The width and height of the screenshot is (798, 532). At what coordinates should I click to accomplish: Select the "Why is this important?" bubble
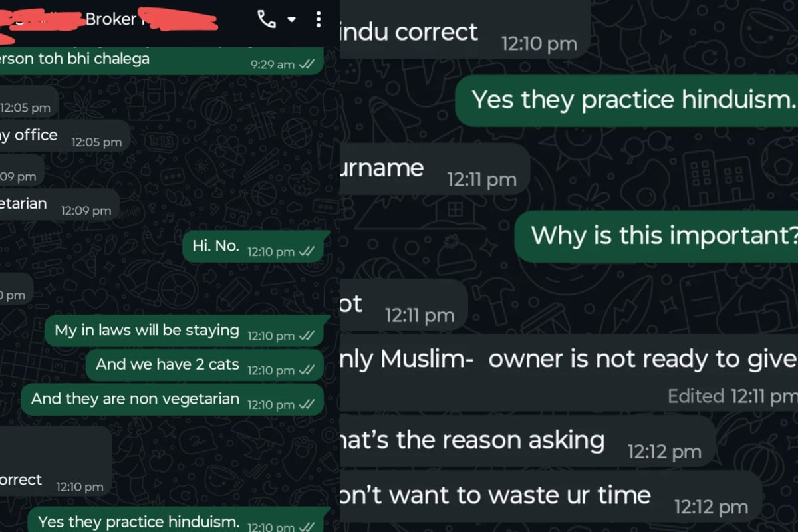[656, 236]
